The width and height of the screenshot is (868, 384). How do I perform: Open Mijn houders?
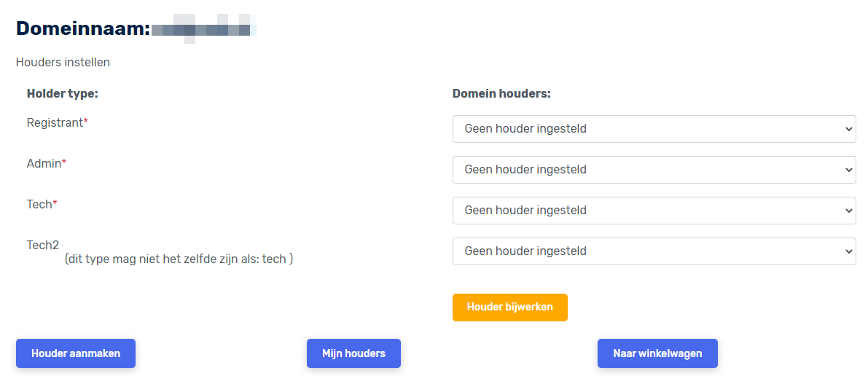(353, 353)
